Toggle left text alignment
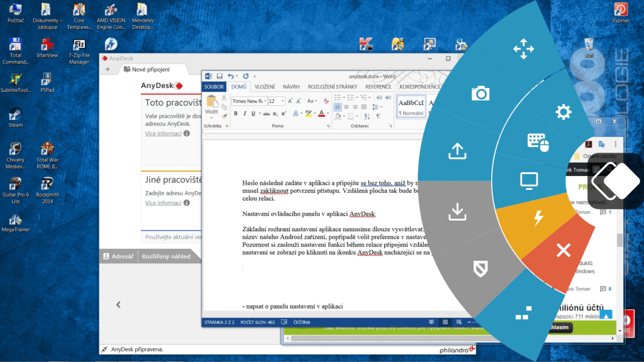Screen dimensions: 644x362 338,107
